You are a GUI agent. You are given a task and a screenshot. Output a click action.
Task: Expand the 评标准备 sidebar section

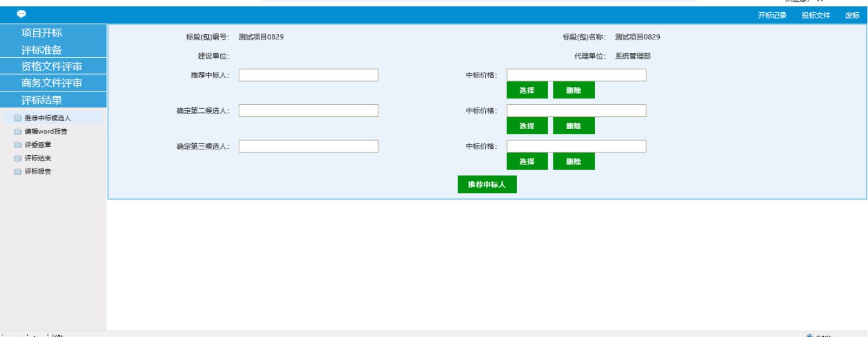pyautogui.click(x=42, y=50)
